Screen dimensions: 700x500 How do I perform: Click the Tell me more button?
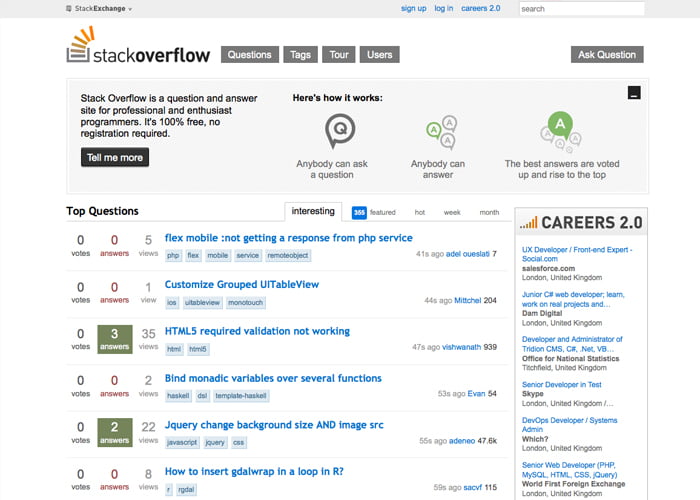[x=115, y=157]
